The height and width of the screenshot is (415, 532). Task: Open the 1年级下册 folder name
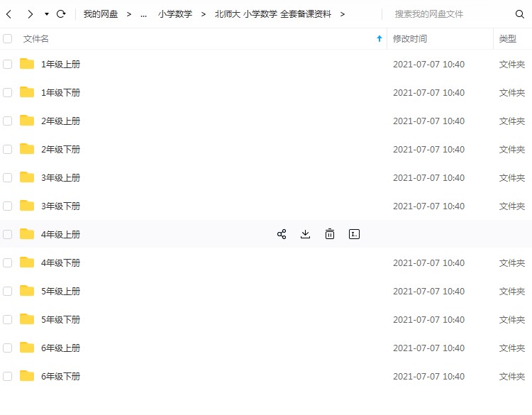coord(61,93)
